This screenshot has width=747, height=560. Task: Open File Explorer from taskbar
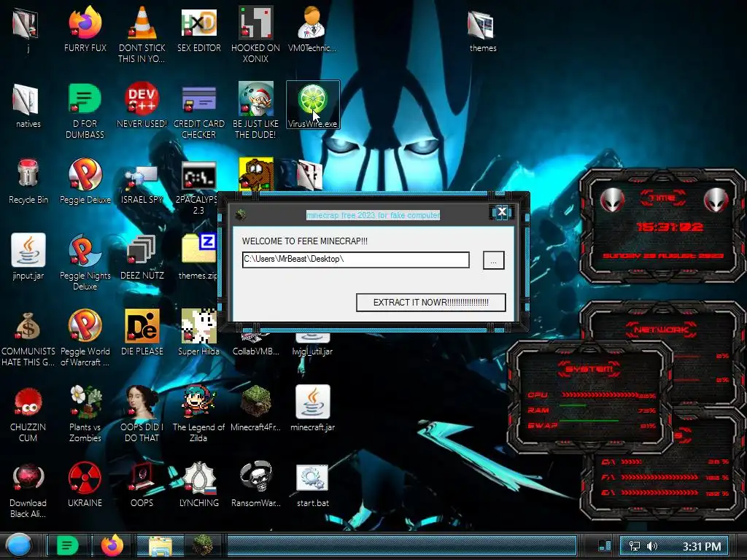pyautogui.click(x=160, y=545)
